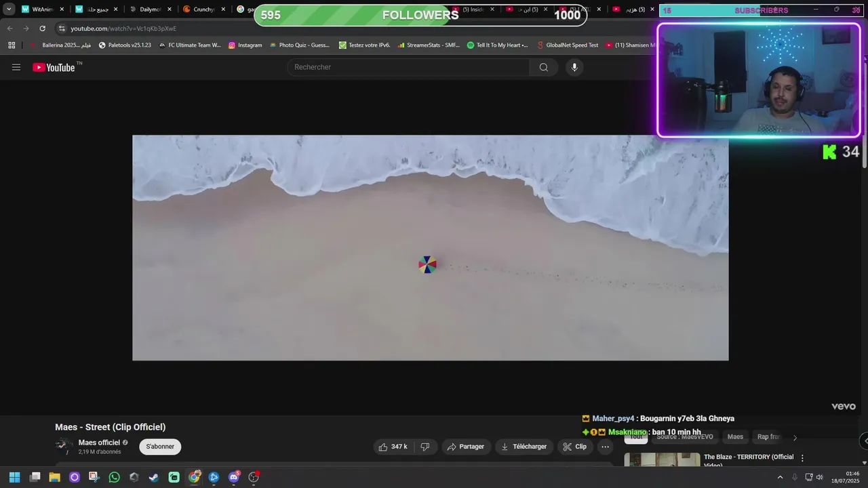Select the Maes filter chip
This screenshot has height=488, width=868.
[735, 437]
